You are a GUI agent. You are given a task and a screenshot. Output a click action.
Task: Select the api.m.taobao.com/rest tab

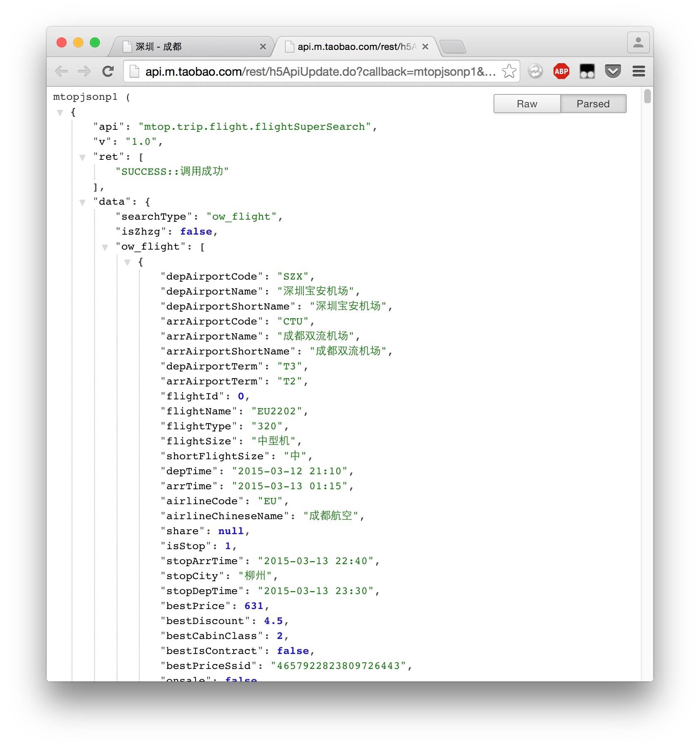click(x=356, y=47)
